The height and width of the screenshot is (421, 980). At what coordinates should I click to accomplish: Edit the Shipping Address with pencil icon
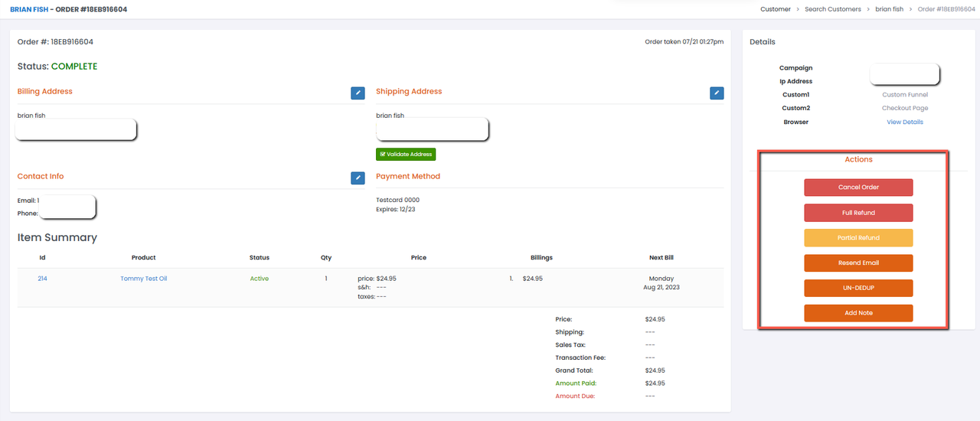coord(717,93)
